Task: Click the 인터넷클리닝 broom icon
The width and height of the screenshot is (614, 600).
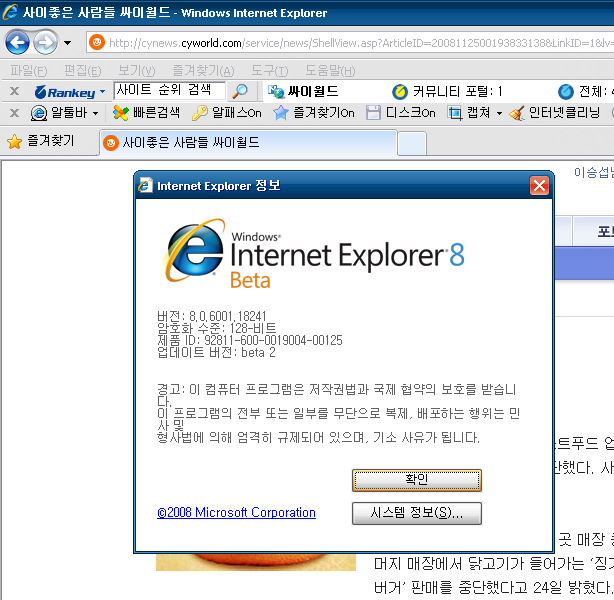Action: click(x=517, y=113)
